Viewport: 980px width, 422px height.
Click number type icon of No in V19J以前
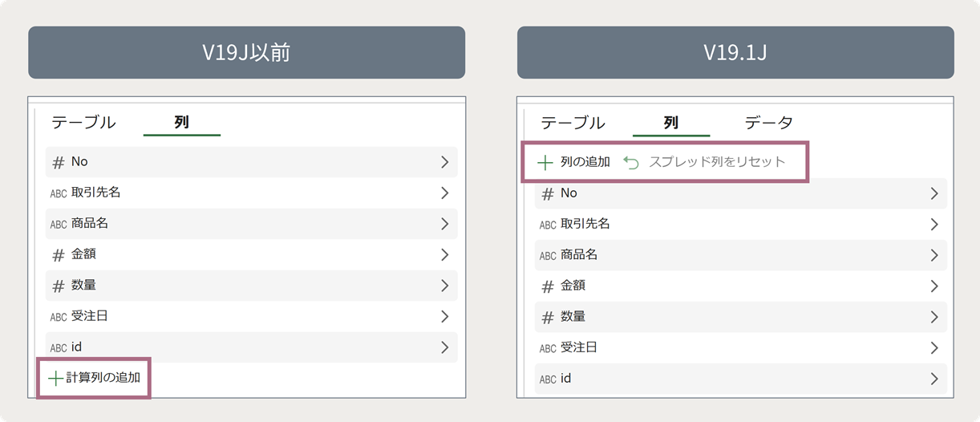[59, 163]
